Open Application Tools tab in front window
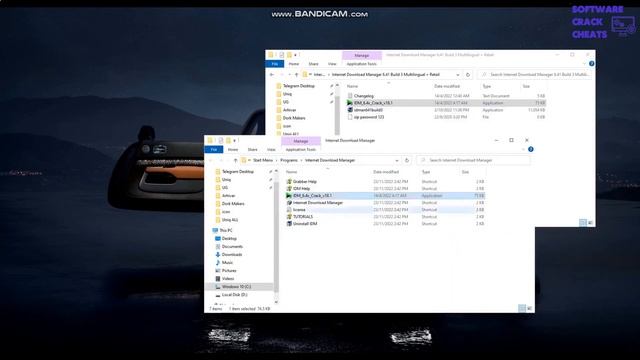 pyautogui.click(x=301, y=149)
